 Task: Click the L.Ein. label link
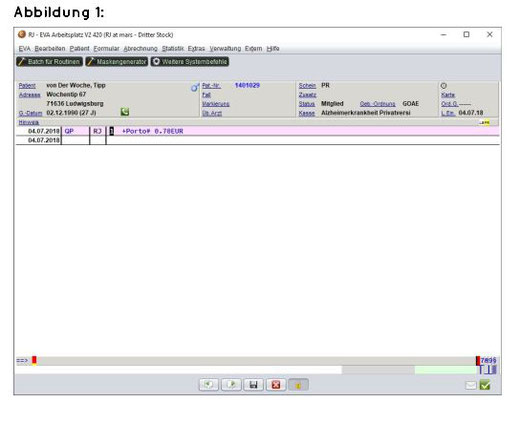point(448,113)
